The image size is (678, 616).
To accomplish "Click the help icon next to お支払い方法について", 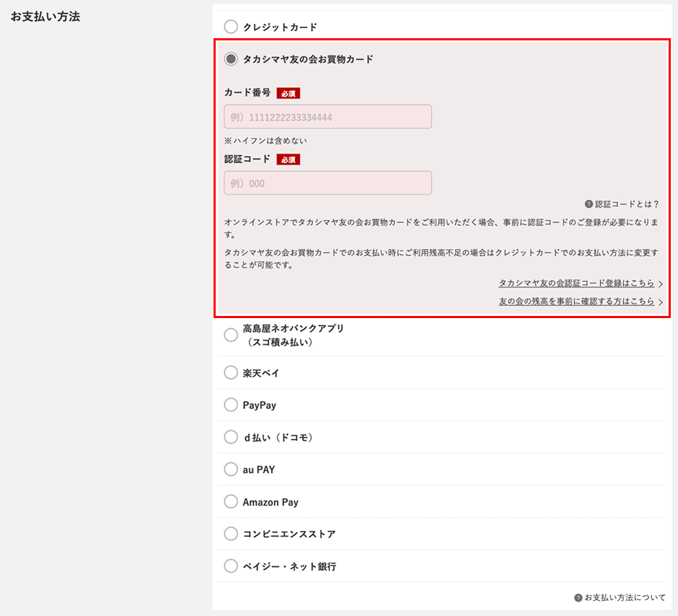I will (578, 597).
